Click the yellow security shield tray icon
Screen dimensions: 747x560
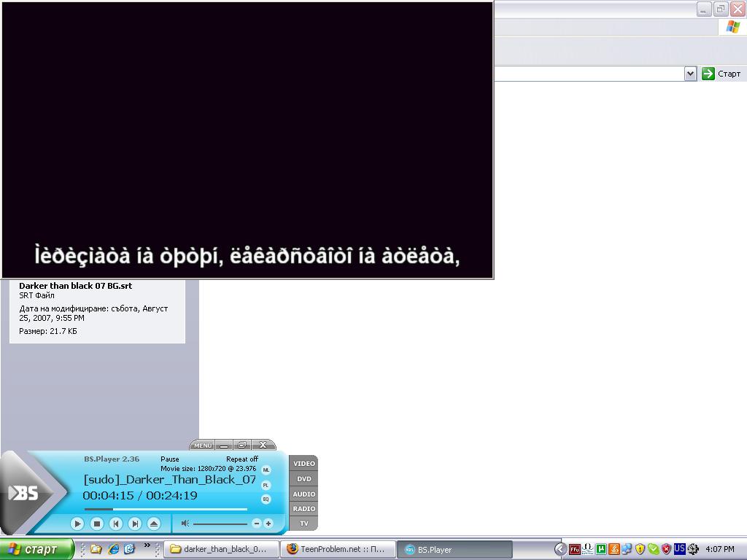(640, 550)
